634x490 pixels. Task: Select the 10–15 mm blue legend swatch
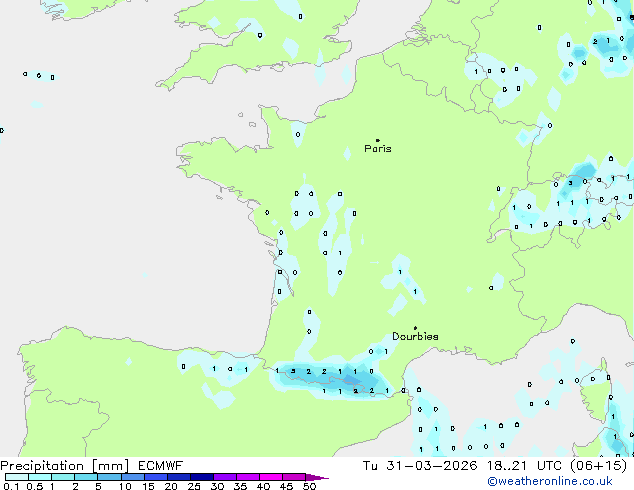tap(132, 477)
